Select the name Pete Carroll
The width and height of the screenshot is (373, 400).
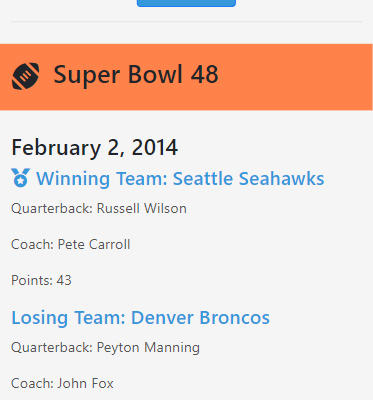point(94,244)
